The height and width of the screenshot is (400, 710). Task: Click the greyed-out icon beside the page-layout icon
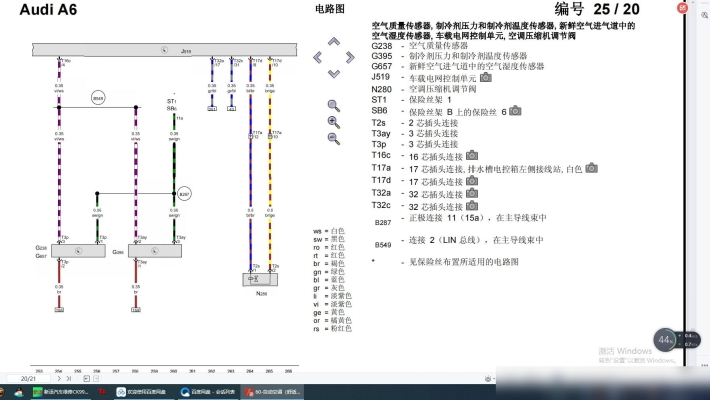point(96,378)
